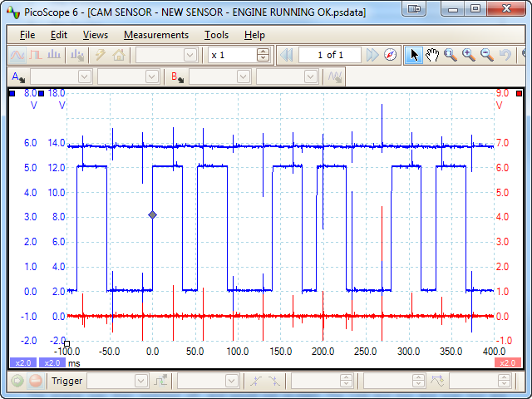Open the buffer navigator compass icon
Viewport: 532px width, 399px height.
click(x=392, y=55)
